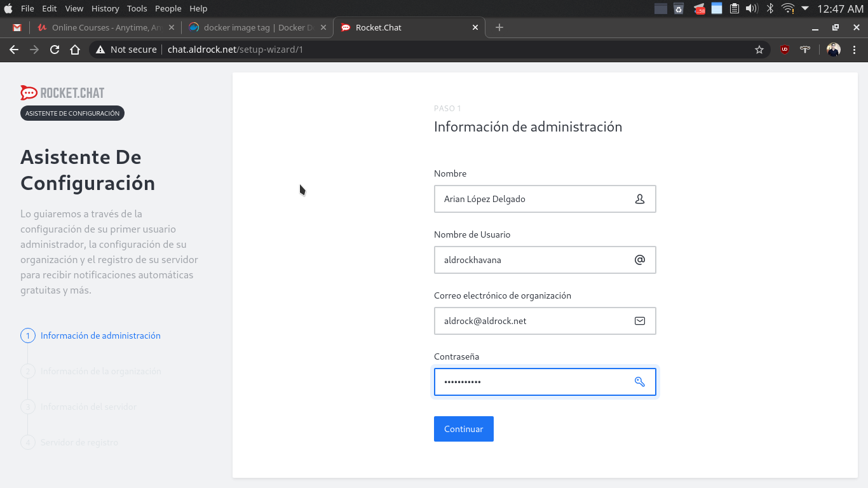Click the Bluetooth tray icon
This screenshot has width=868, height=488.
click(770, 8)
